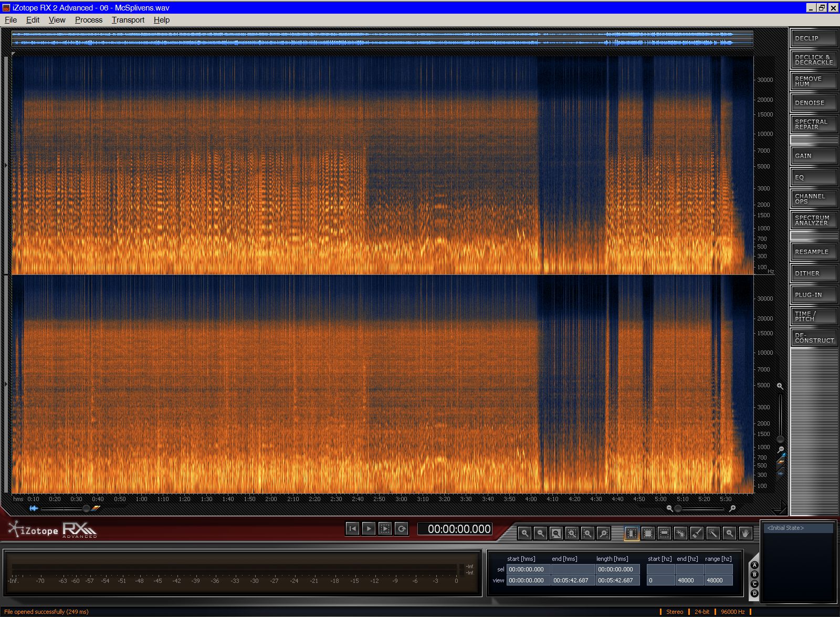Expand the View menu
Viewport: 840px width, 617px height.
point(57,20)
